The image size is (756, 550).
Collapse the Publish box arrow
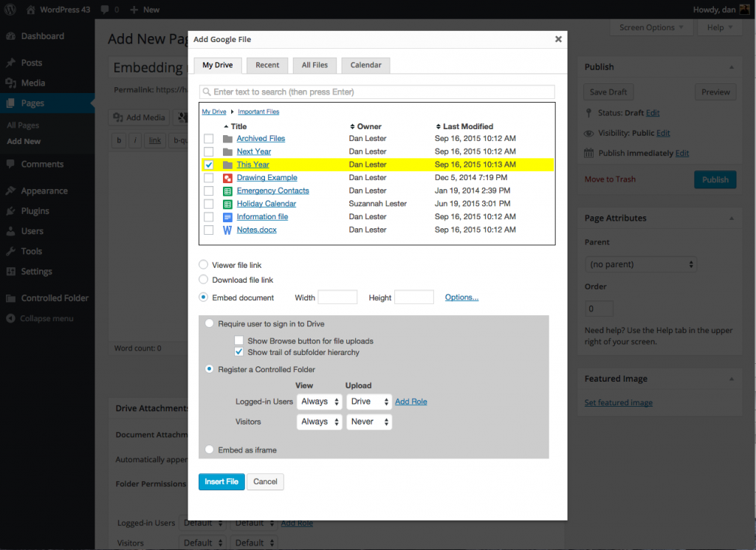click(732, 67)
